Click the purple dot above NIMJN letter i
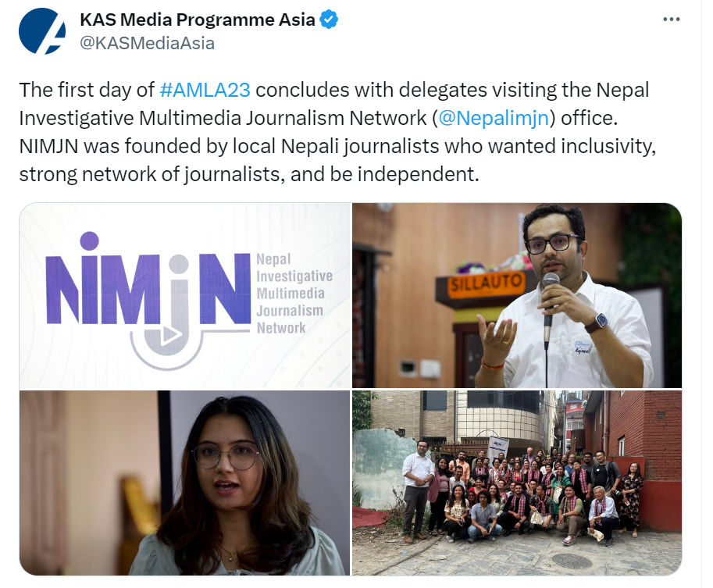Screen dimensions: 713x588 pyautogui.click(x=89, y=241)
